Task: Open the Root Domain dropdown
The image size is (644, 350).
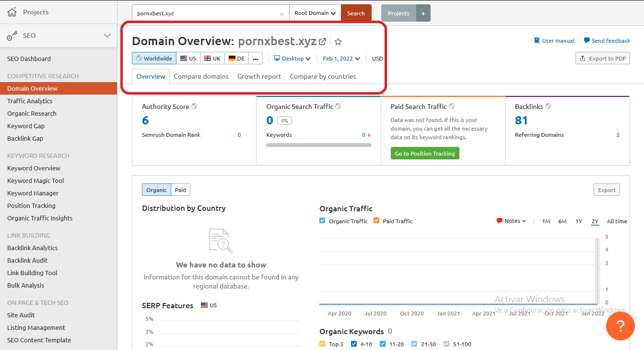Action: tap(315, 13)
